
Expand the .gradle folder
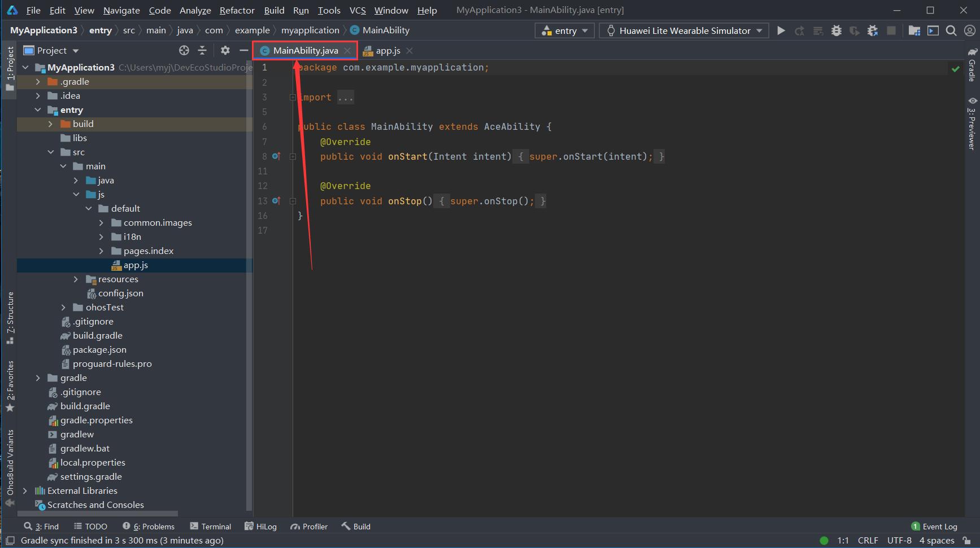(38, 82)
